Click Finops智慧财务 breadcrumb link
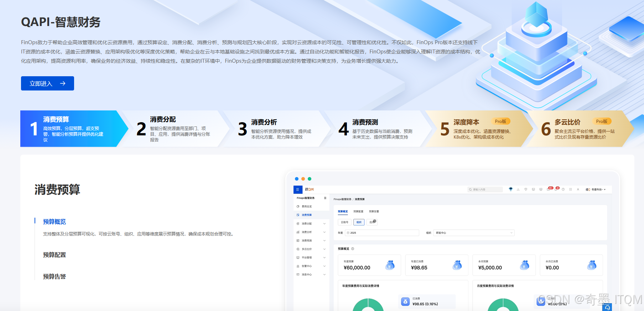The image size is (644, 311). [x=342, y=199]
